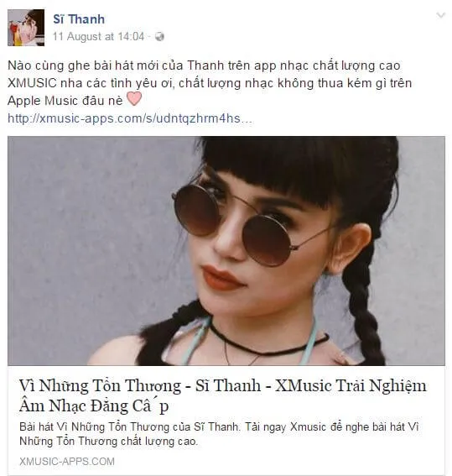The height and width of the screenshot is (476, 452).
Task: Open the Vì Những Tổn Thương headline
Action: [223, 385]
